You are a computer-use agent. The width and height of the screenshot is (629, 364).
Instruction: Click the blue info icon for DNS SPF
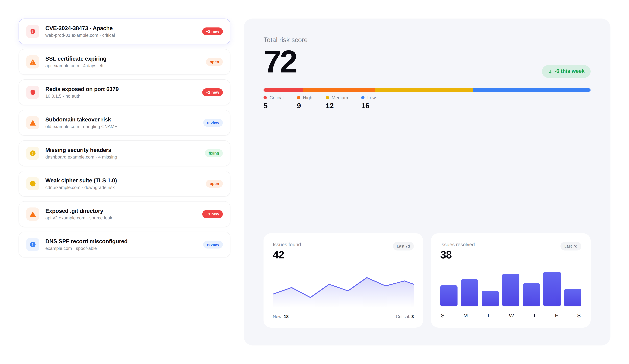pos(33,245)
